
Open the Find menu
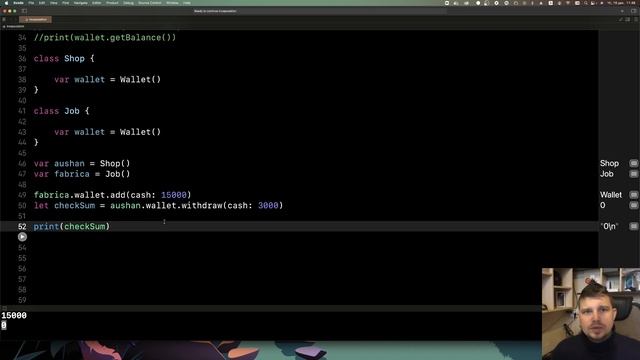(x=65, y=3)
